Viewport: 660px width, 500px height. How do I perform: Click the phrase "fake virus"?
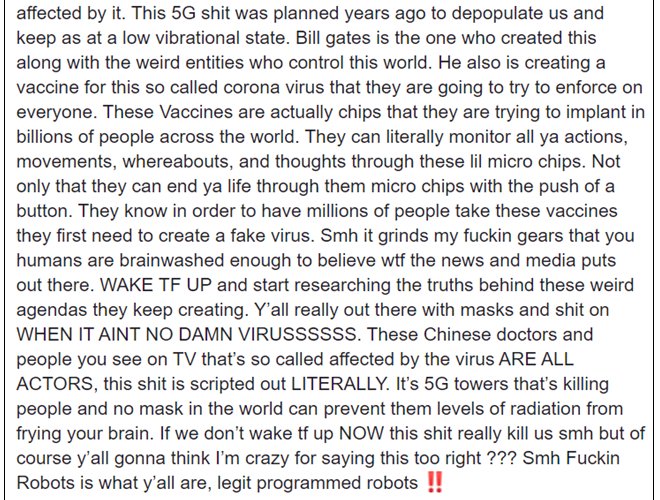click(x=271, y=235)
